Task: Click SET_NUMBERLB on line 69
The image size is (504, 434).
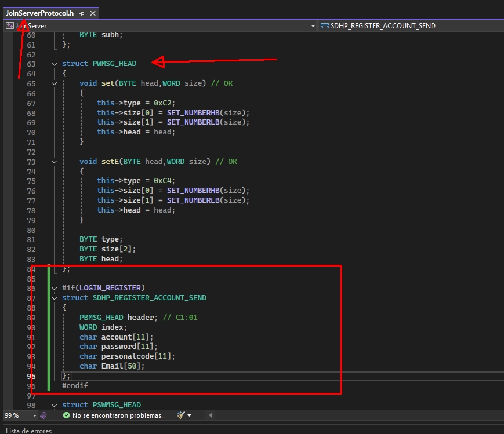Action: tap(193, 122)
